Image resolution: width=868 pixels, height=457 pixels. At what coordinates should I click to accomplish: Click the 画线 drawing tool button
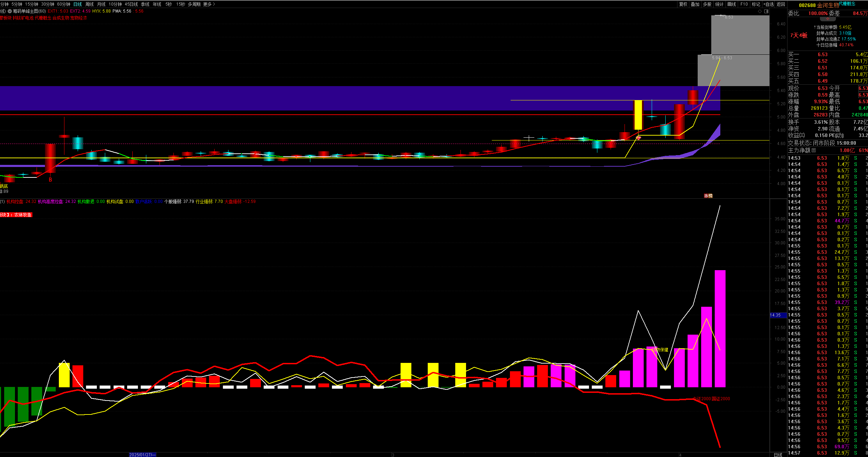[731, 4]
